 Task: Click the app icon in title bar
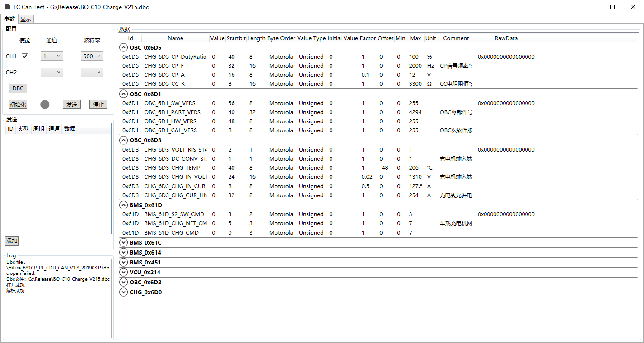pyautogui.click(x=7, y=7)
